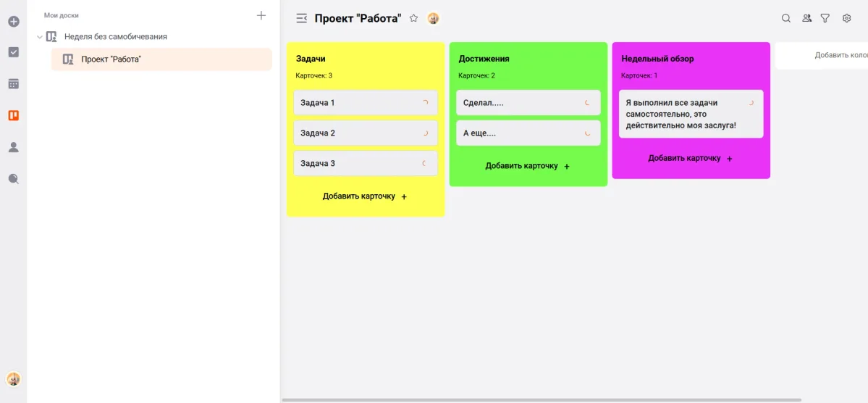Open the filter funnel icon
Image resolution: width=868 pixels, height=403 pixels.
click(825, 19)
